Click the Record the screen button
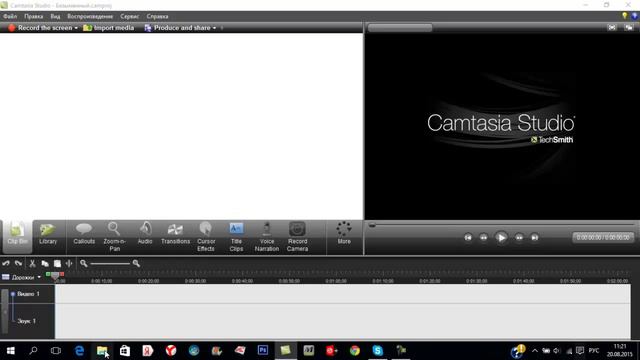Viewport: 640px width, 360px height. point(40,28)
